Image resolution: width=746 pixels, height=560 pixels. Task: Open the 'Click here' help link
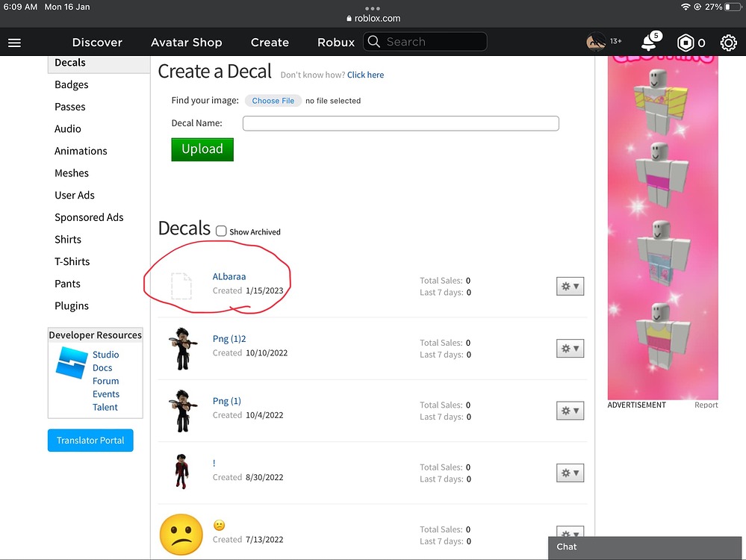click(365, 75)
